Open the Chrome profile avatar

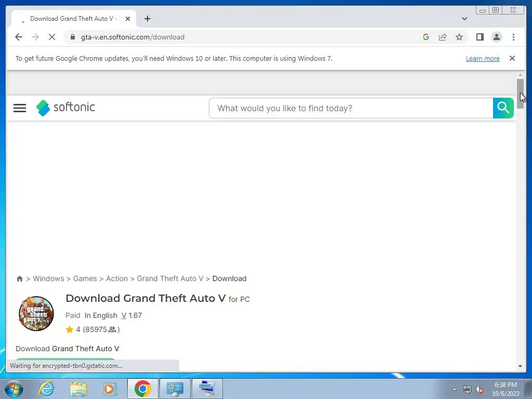[x=496, y=37]
